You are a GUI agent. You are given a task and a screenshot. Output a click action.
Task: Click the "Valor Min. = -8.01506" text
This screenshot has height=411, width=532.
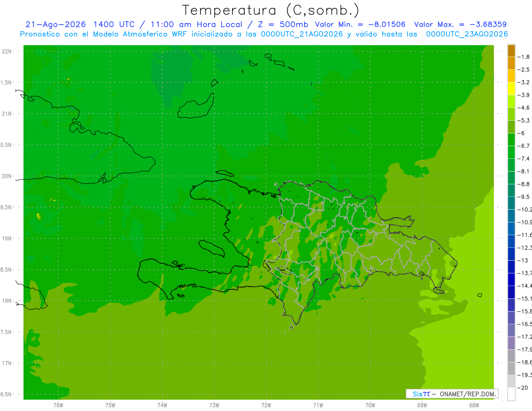[x=360, y=24]
